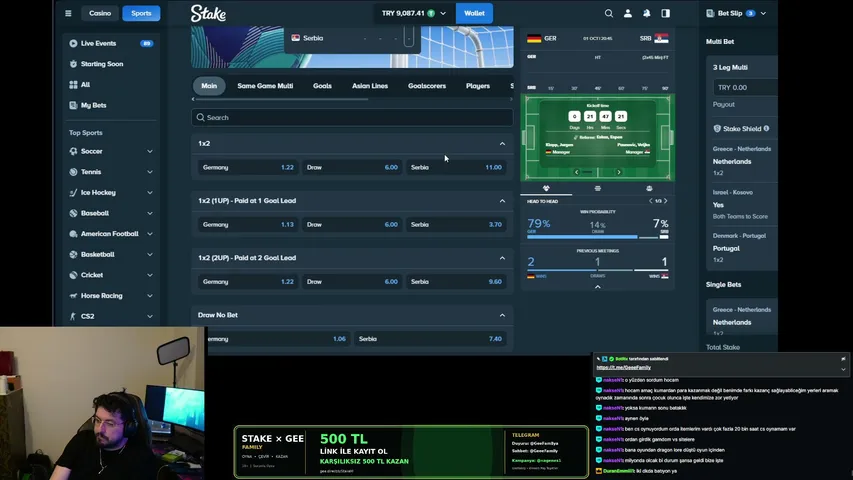Expand the Soccer sidebar category
853x480 pixels.
point(150,151)
